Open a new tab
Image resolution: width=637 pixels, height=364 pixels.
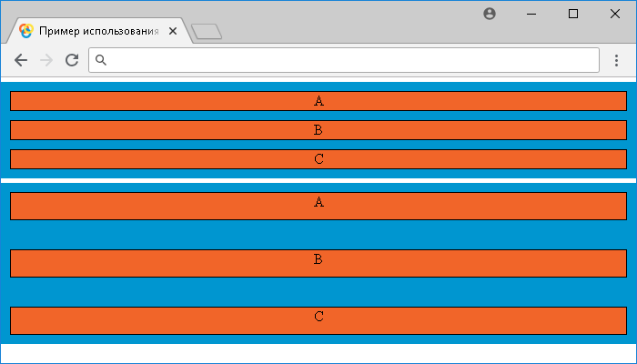coord(207,32)
